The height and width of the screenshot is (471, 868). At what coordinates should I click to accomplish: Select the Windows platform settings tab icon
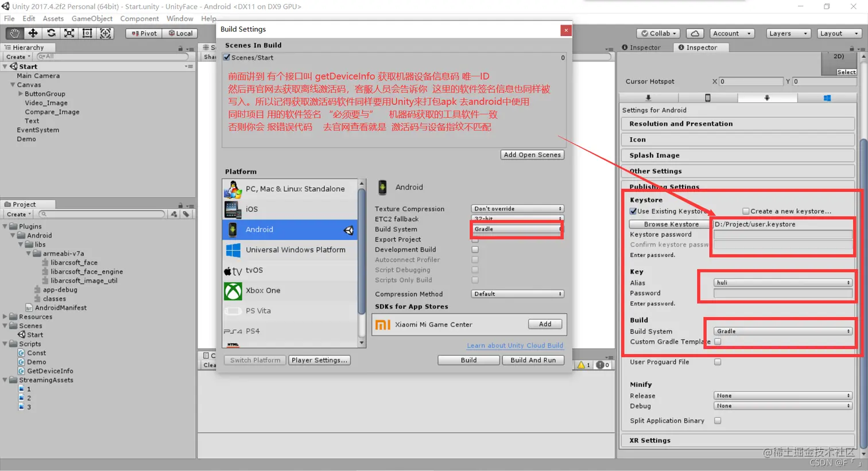pyautogui.click(x=827, y=98)
